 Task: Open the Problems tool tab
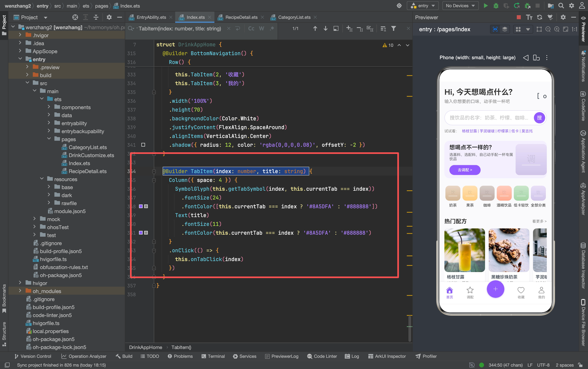click(180, 356)
